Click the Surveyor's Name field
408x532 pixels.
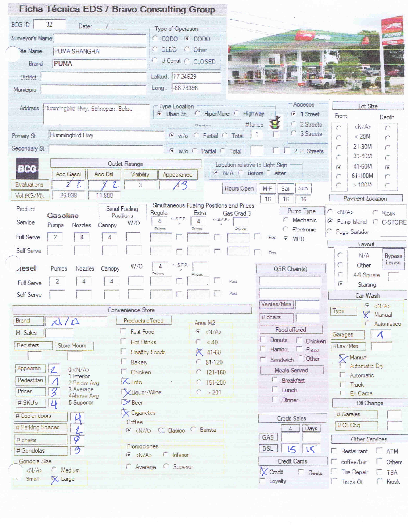100,38
